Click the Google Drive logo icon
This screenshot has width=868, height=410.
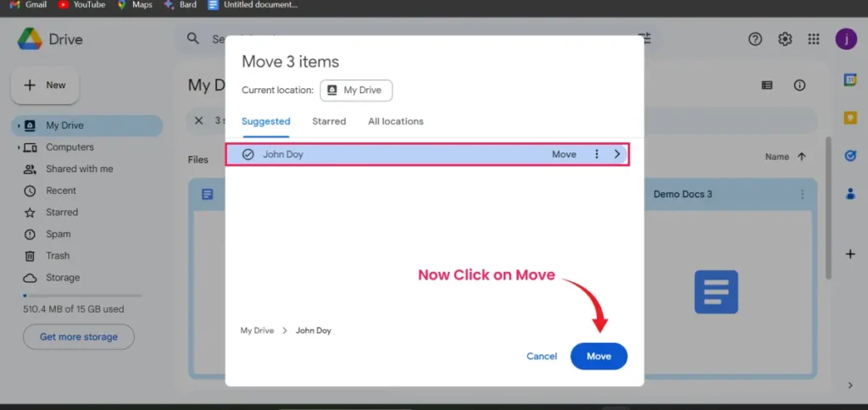tap(31, 39)
